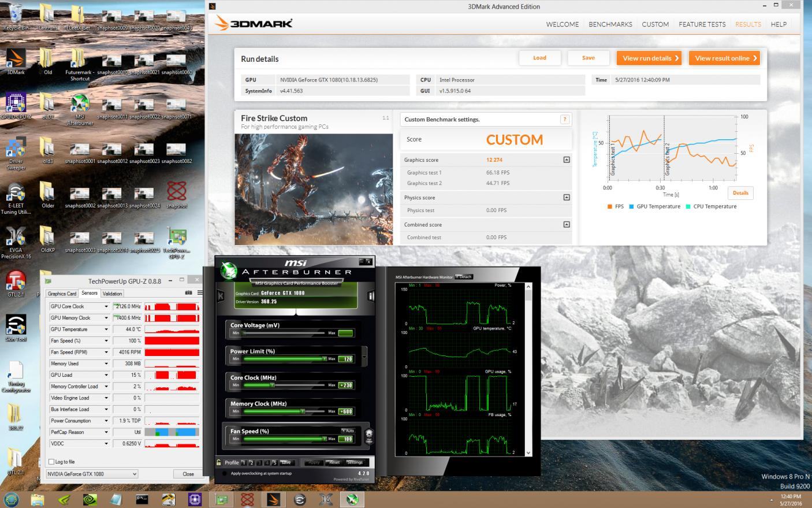Launch CPUID CPU-Z from desktop
The width and height of the screenshot is (812, 508).
pos(16,105)
